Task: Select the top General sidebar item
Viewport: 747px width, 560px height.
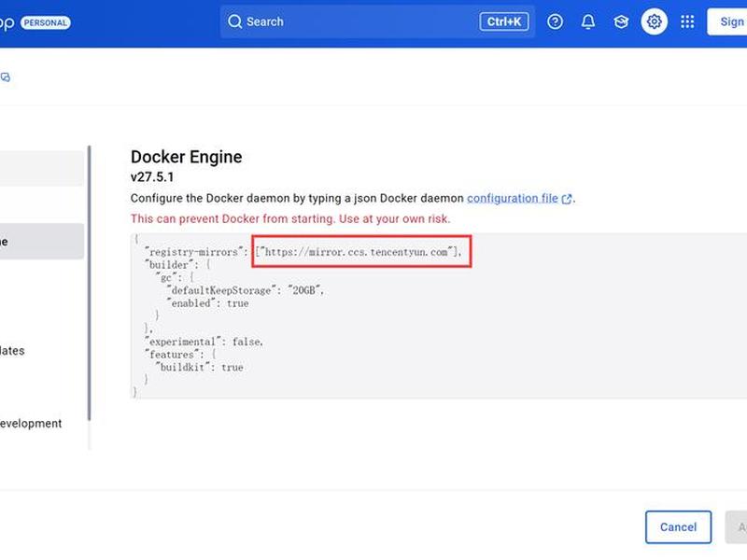Action: pyautogui.click(x=41, y=169)
